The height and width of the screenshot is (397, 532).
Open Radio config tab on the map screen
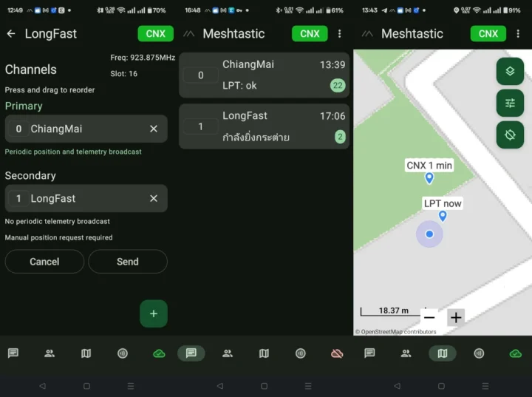click(x=479, y=353)
